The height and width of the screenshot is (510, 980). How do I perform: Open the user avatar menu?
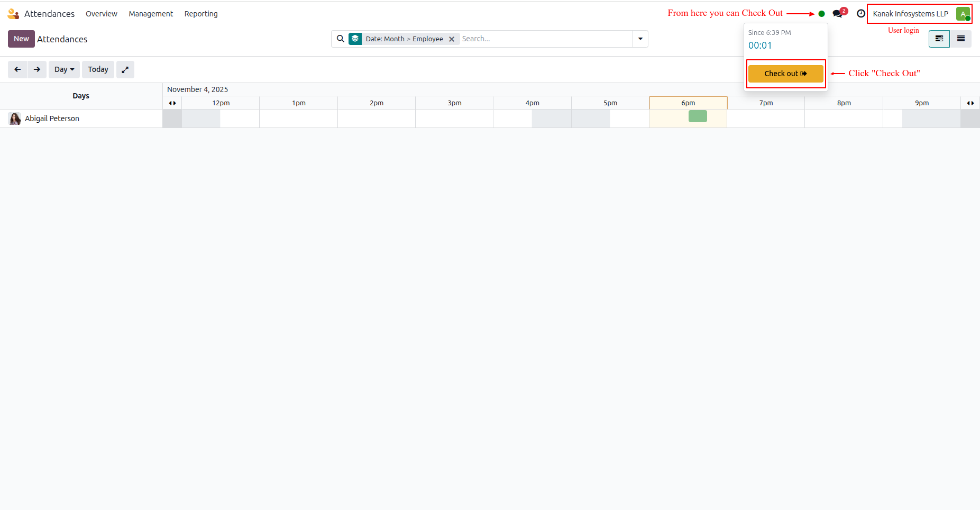963,14
